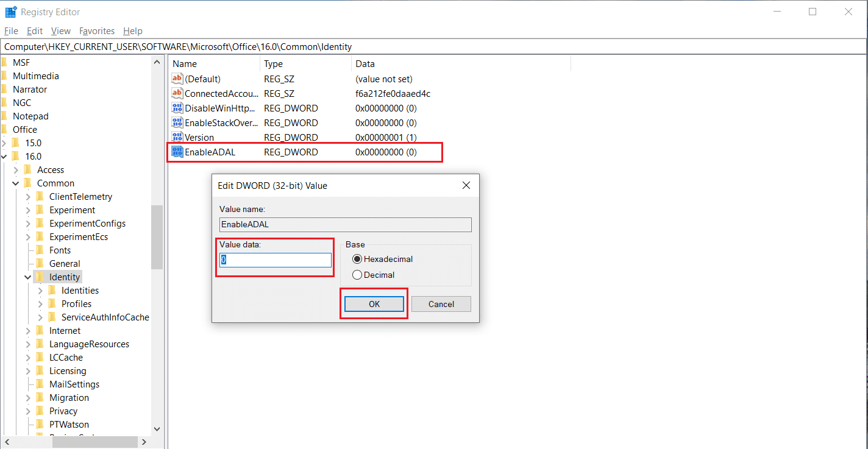Viewport: 868px width, 449px height.
Task: Click the f6a212fe0daaed4c data value
Action: (x=393, y=93)
